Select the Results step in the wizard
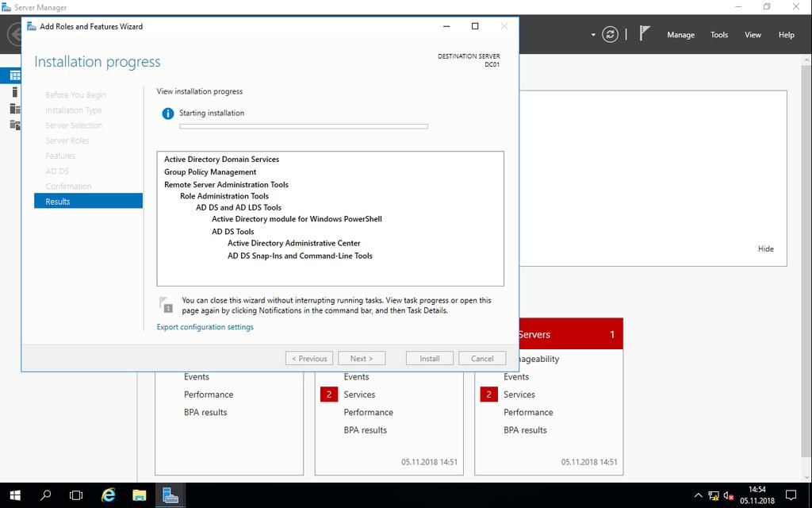The height and width of the screenshot is (508, 812). point(88,201)
